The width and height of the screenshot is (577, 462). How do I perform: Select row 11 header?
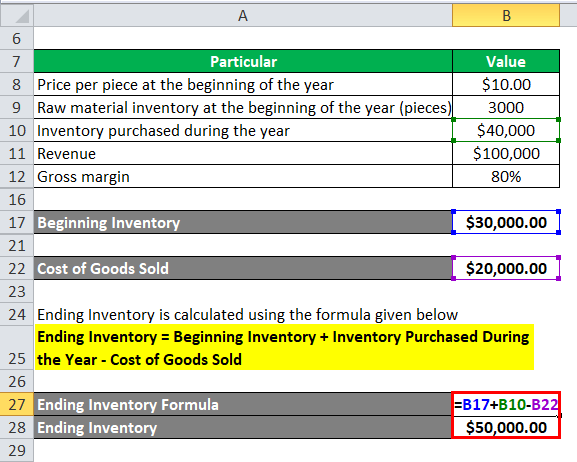(17, 153)
